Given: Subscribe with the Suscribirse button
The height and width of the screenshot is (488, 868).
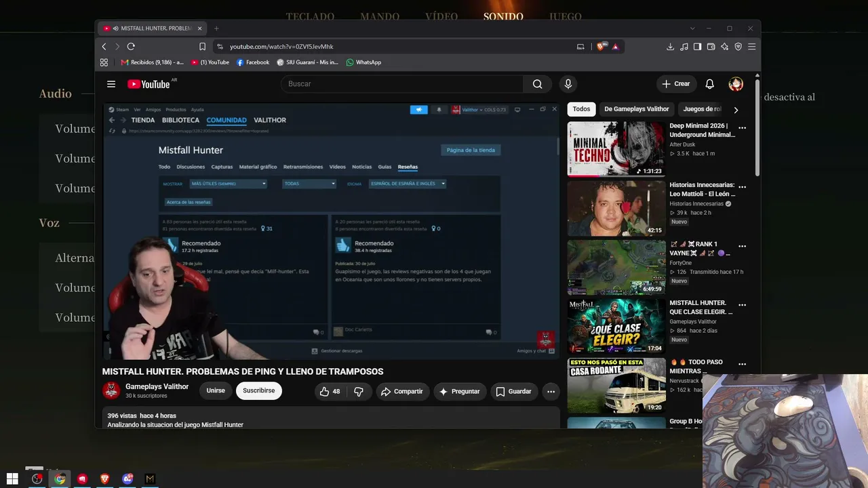Looking at the screenshot, I should tap(259, 391).
